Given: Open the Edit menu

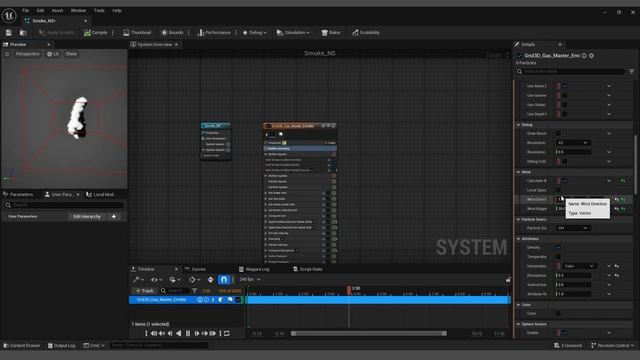Looking at the screenshot, I should tap(40, 11).
